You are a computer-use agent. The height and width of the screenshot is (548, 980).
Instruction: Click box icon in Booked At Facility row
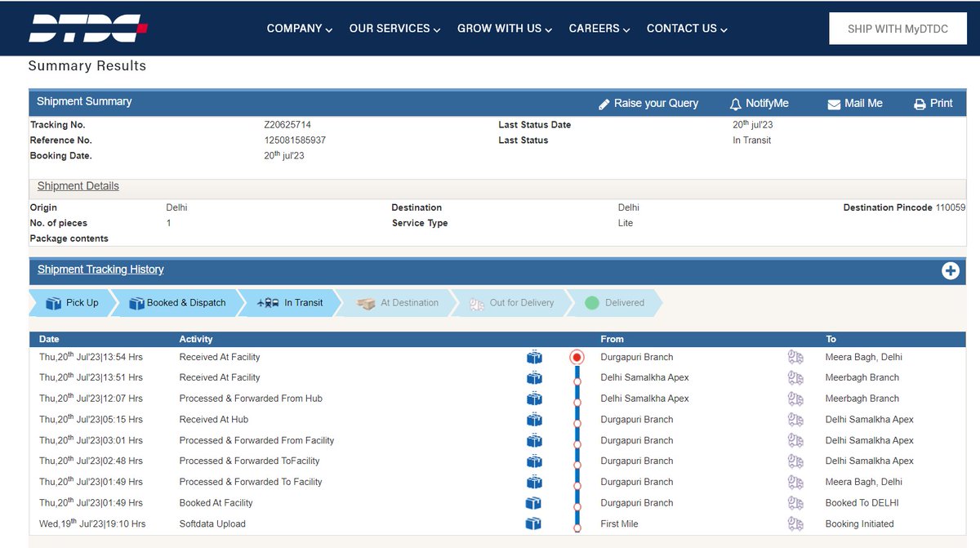coord(534,503)
